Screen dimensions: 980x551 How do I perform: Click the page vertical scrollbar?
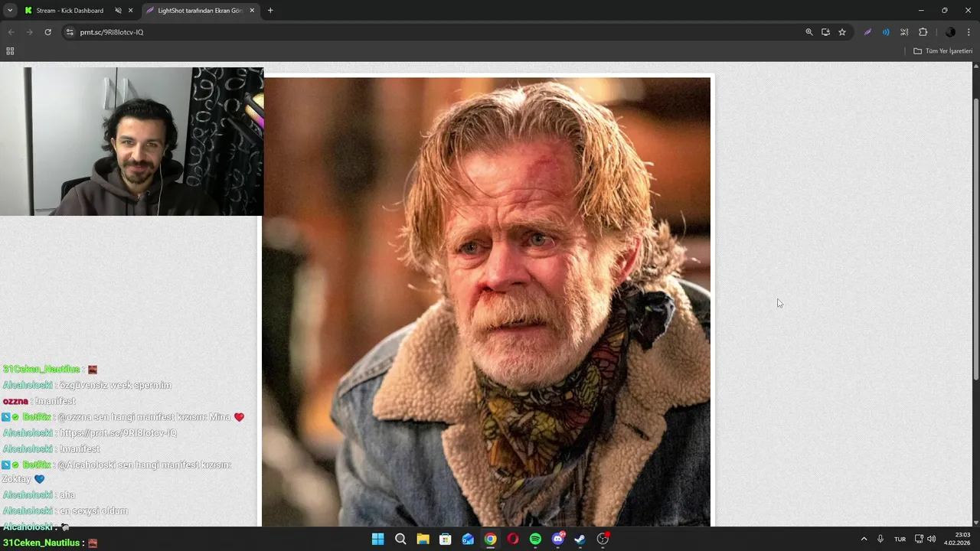click(975, 240)
